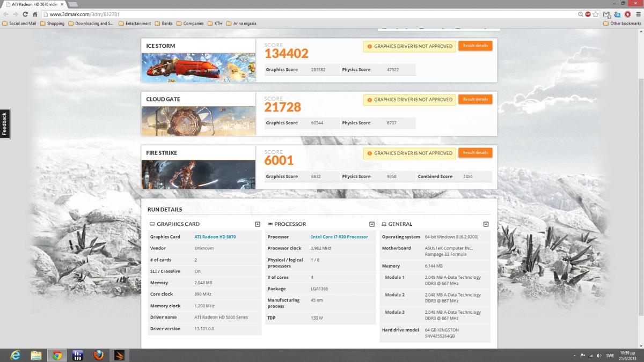Viewport: 644px width, 362px height.
Task: Bookmark this page with the star
Action: (596, 14)
